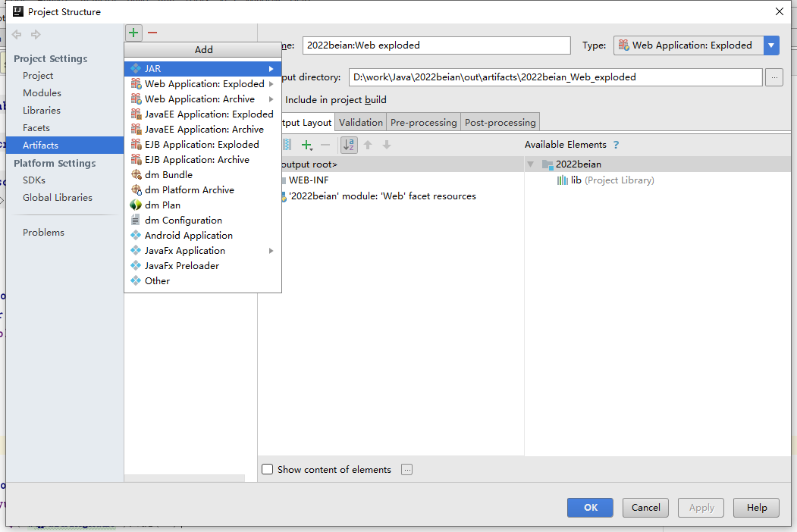This screenshot has height=532, width=797.
Task: Toggle sort elements alphabetically icon
Action: (349, 145)
